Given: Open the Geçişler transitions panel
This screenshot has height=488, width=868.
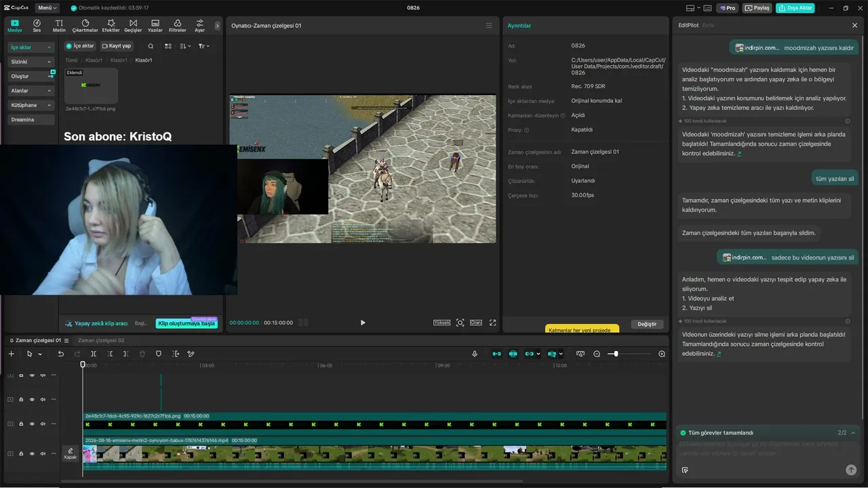Looking at the screenshot, I should point(133,26).
